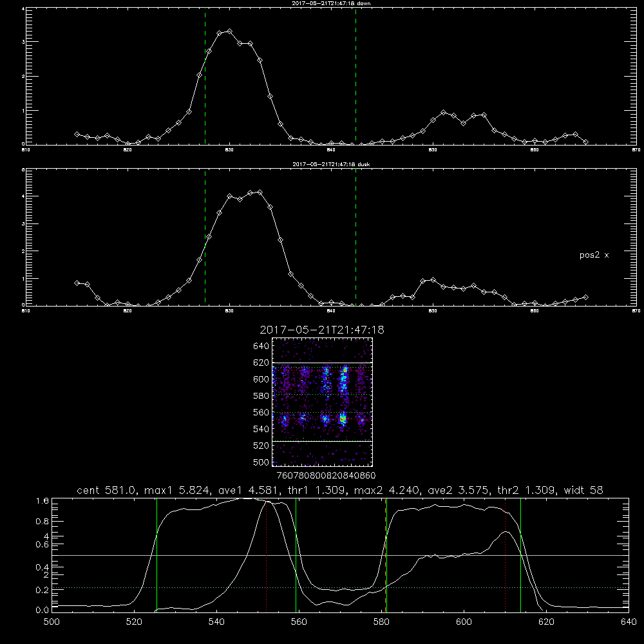
Task: Click the 500 label on the image y-axis
Action: 261,462
